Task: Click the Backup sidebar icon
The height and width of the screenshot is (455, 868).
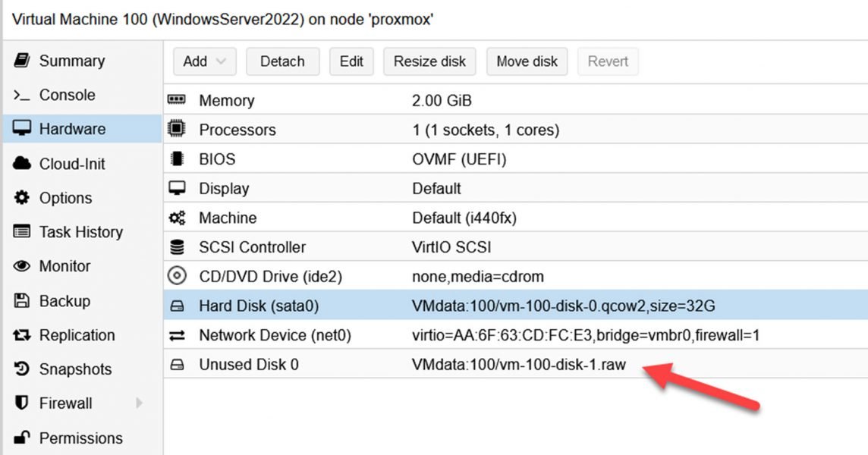Action: coord(21,300)
